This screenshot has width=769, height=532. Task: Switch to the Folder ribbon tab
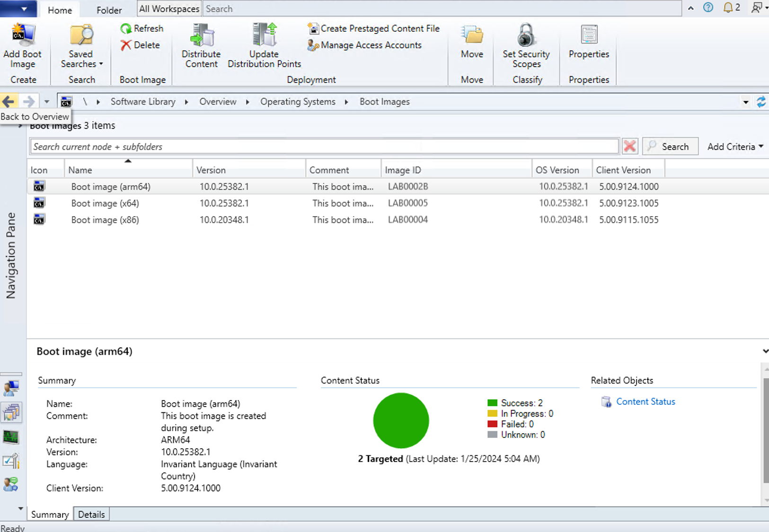(109, 9)
